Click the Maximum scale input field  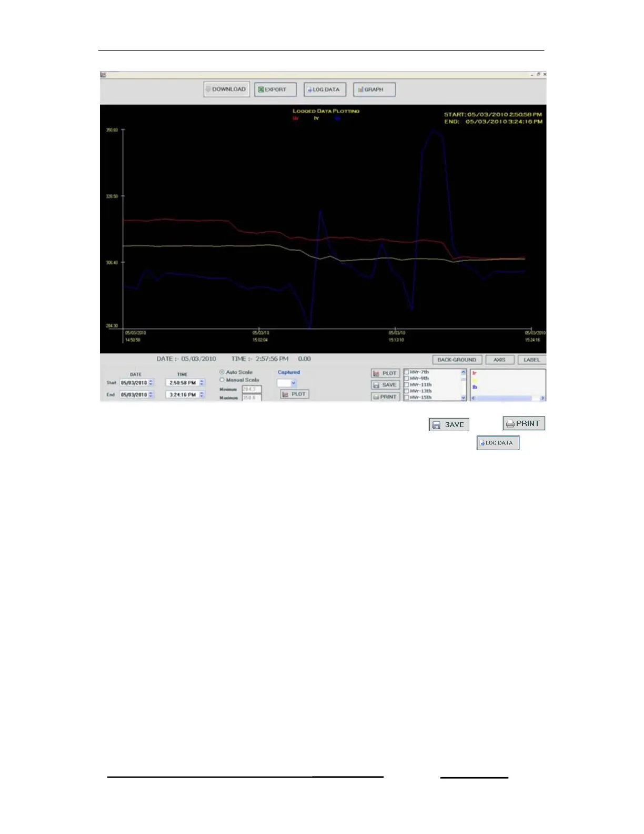click(x=251, y=398)
